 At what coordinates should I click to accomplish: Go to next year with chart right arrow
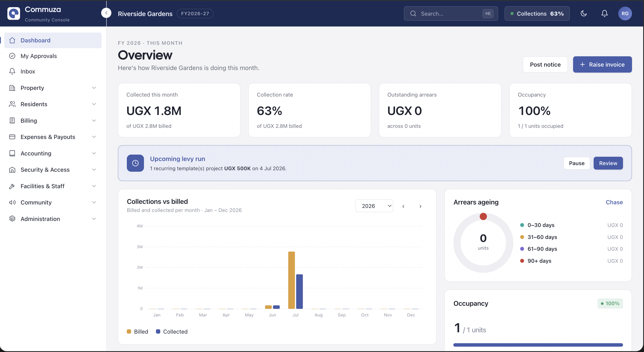(421, 206)
